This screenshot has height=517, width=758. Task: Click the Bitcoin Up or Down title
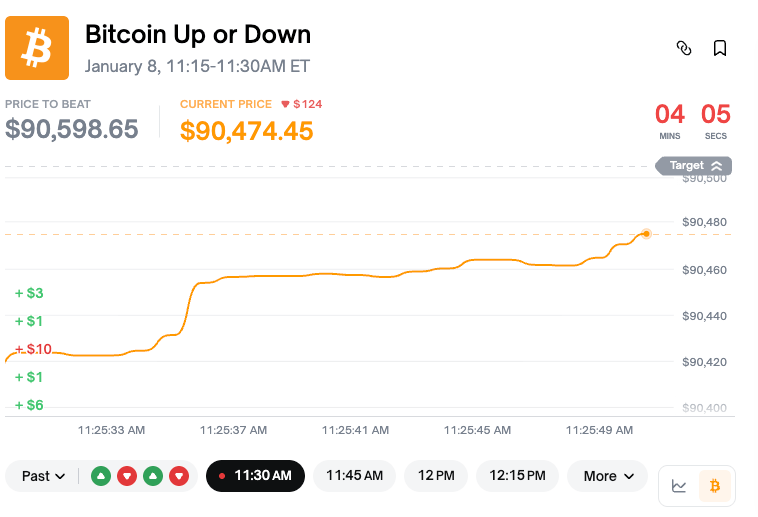[198, 35]
